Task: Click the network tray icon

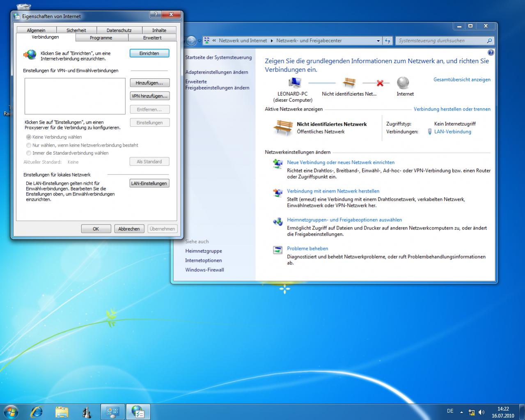Action: click(472, 412)
